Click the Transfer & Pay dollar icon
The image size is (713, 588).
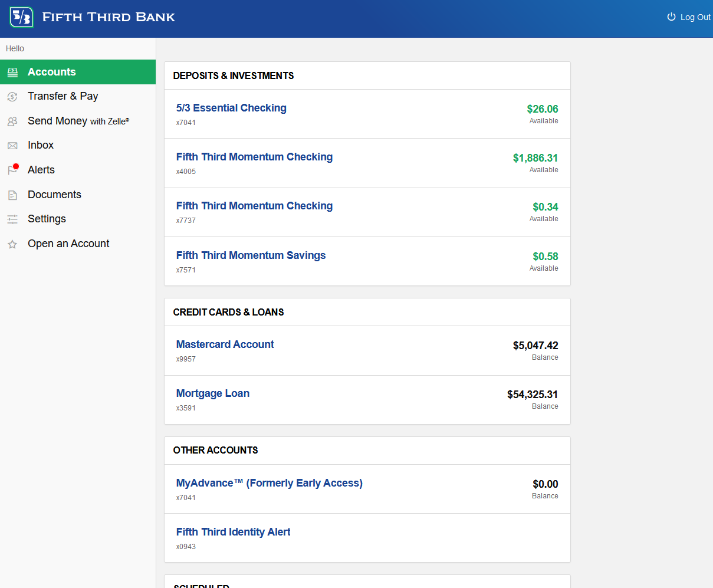click(12, 97)
